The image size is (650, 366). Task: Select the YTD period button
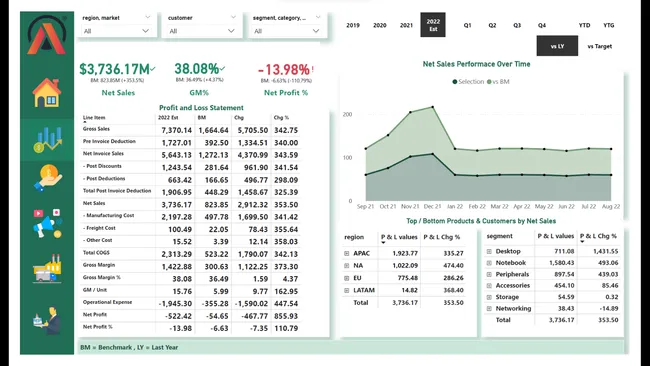(585, 25)
